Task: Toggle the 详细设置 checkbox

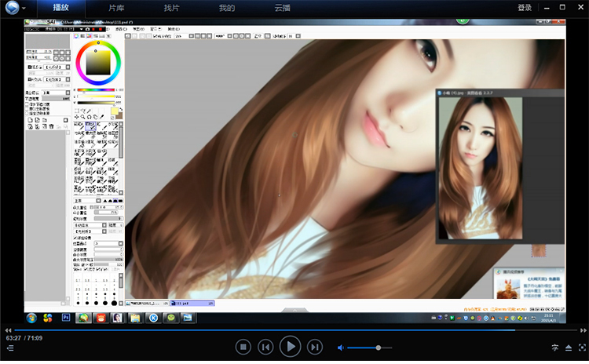Action: pos(75,238)
